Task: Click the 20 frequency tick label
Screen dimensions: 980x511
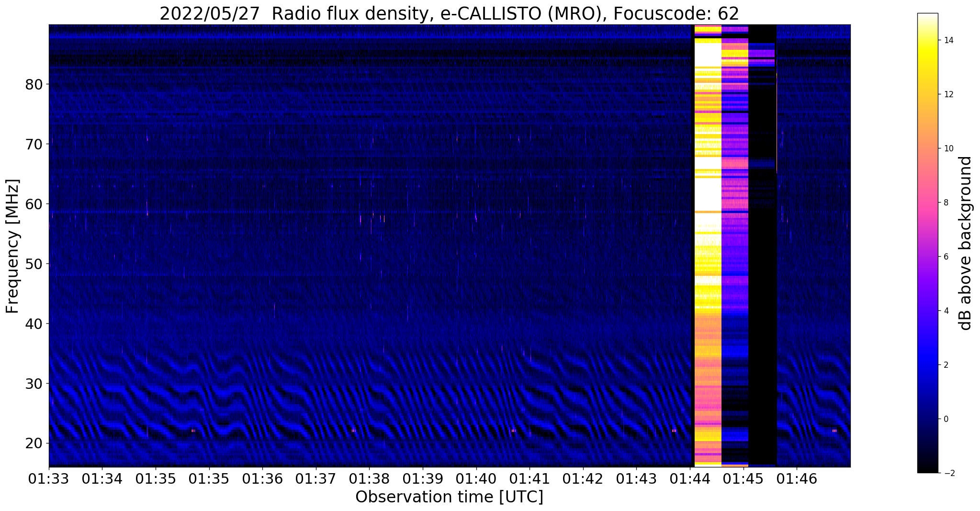Action: click(x=34, y=443)
